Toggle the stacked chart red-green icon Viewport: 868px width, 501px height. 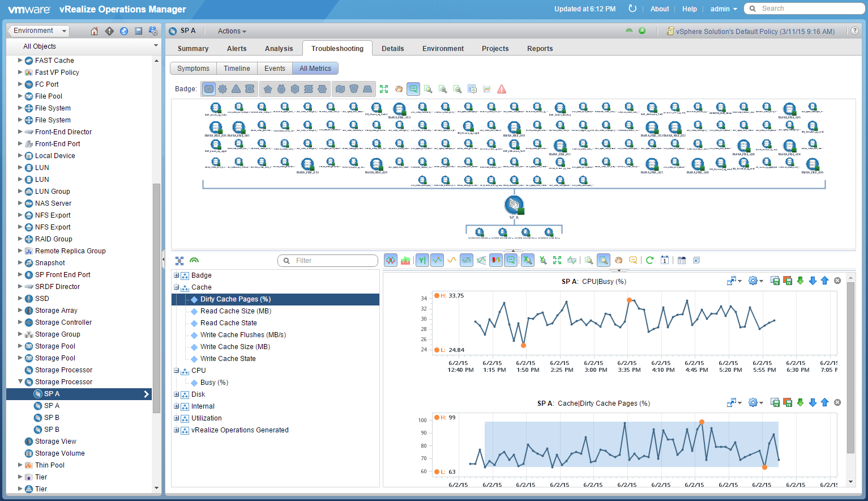pyautogui.click(x=405, y=260)
